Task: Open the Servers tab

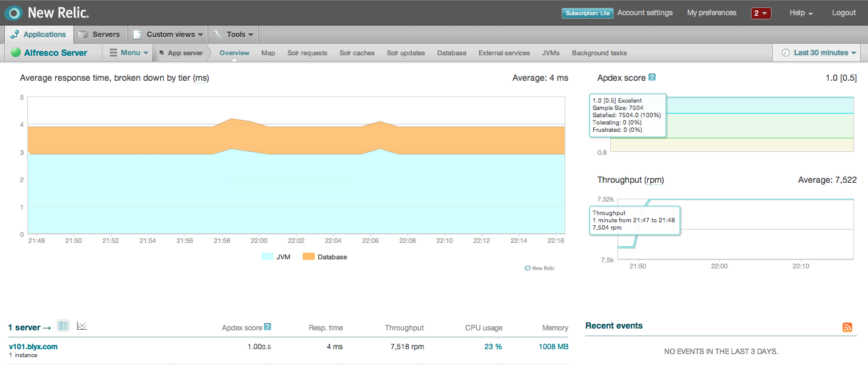Action: click(x=100, y=35)
